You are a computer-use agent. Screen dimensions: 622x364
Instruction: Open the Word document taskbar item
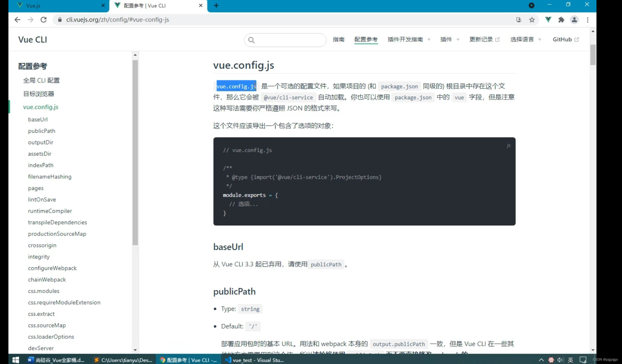click(x=56, y=360)
